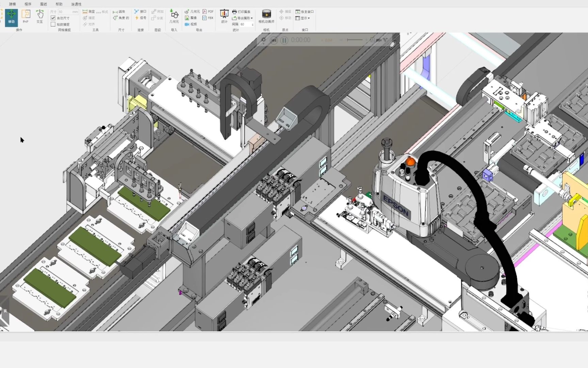
Task: Click the simulation video record icon
Action: coord(379,40)
